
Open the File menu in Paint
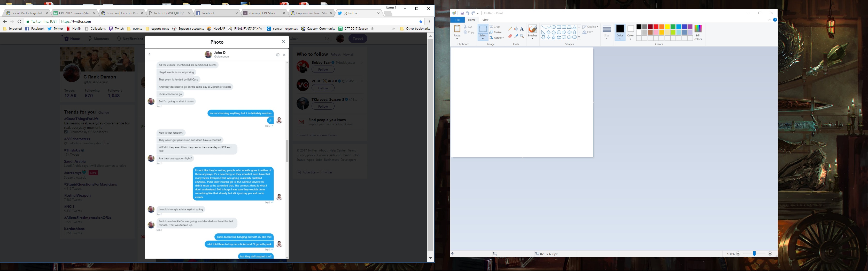click(458, 20)
